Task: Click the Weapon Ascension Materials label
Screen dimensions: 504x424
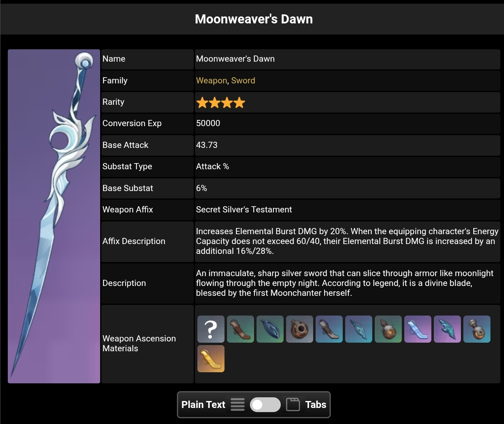Action: (139, 343)
